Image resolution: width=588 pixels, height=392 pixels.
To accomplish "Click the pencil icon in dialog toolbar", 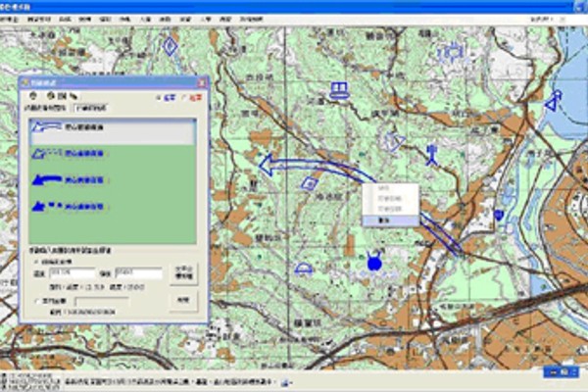I will (73, 96).
